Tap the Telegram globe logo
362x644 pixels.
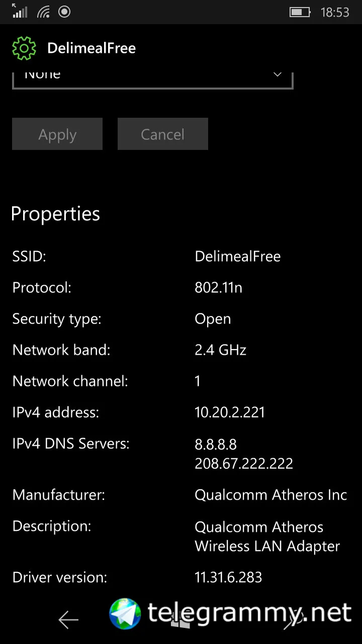coord(125,613)
